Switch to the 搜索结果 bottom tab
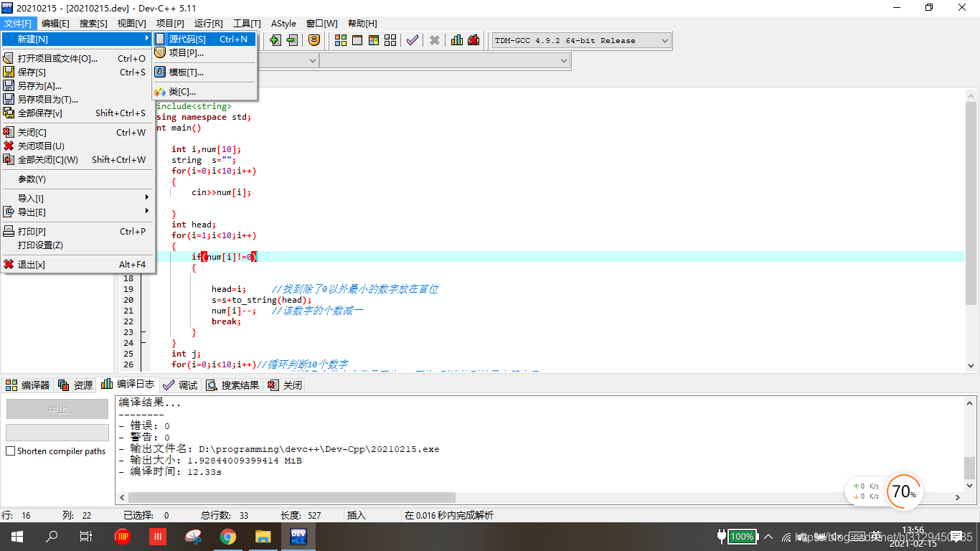Screen dimensions: 980x551 233,385
